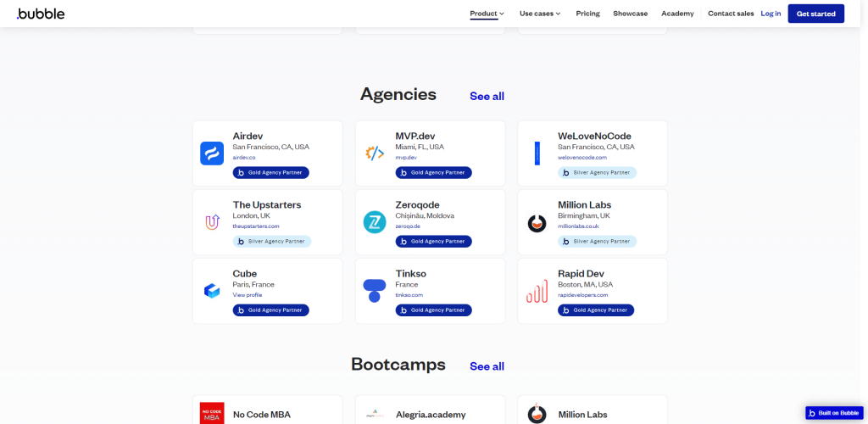Click the Birmingham, UK location text
This screenshot has height=424, width=868.
583,216
